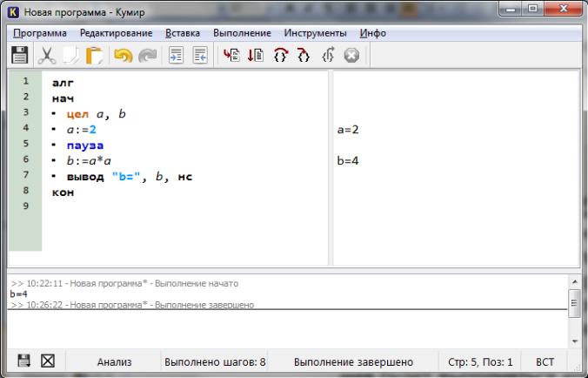Click the console scrollbar down arrow
This screenshot has height=378, width=588.
[x=575, y=341]
